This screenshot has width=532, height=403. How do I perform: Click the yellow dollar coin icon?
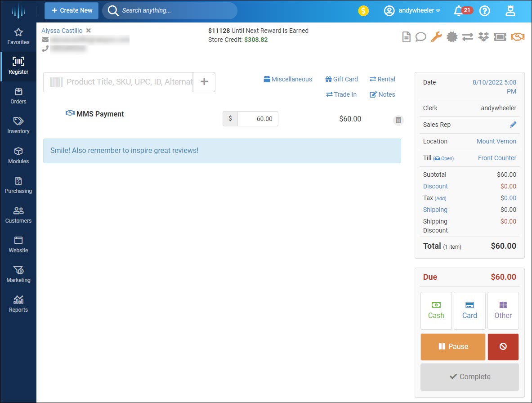(x=363, y=11)
